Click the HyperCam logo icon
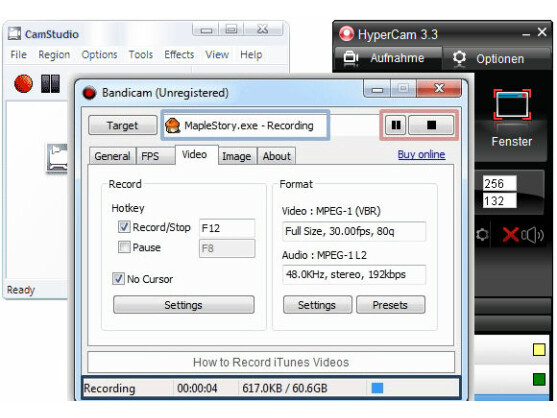The height and width of the screenshot is (418, 557). pyautogui.click(x=346, y=34)
